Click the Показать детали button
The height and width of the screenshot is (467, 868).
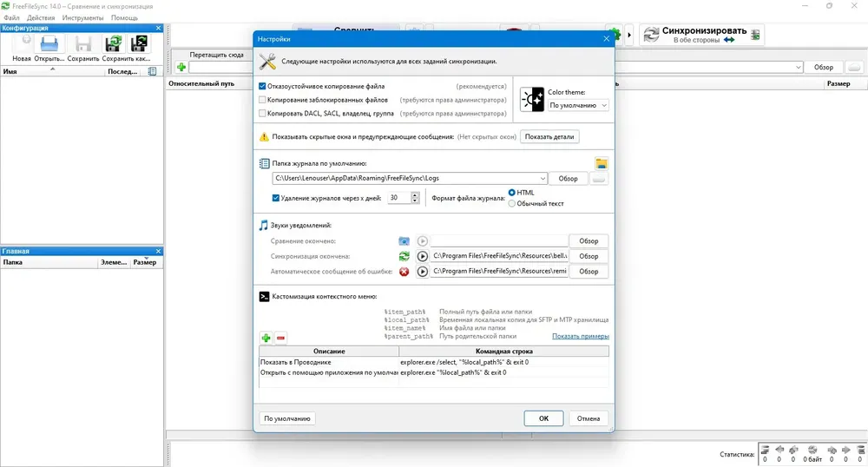[549, 136]
